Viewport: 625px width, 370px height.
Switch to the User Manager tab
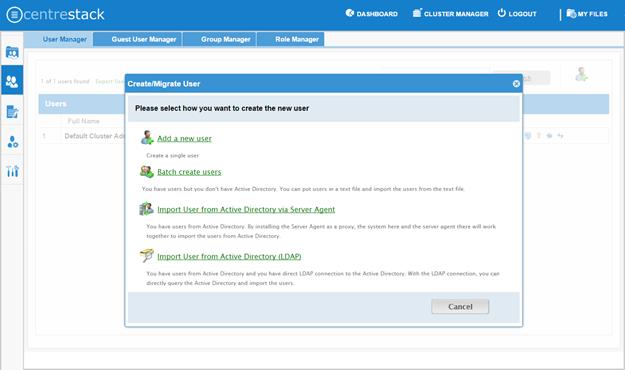click(x=59, y=39)
